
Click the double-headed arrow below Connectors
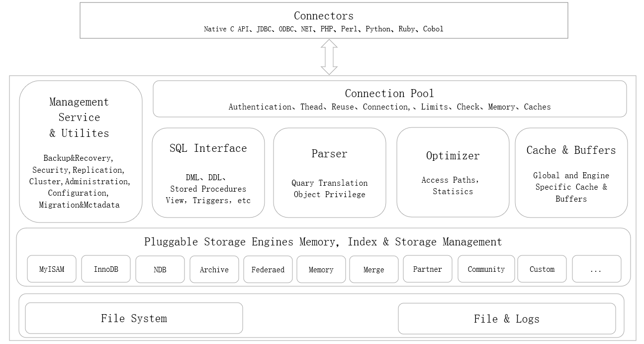point(329,57)
